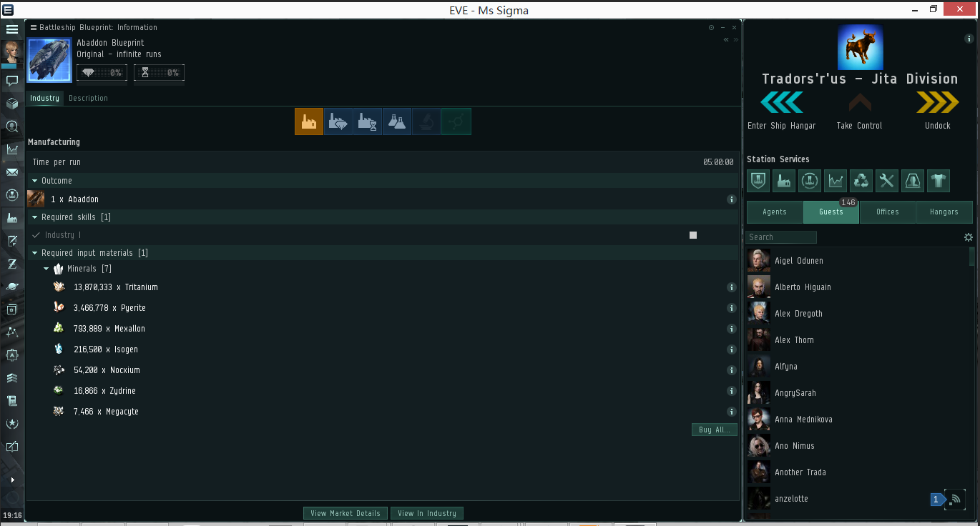980x526 pixels.
Task: Collapse the Minerals group
Action: pos(46,269)
